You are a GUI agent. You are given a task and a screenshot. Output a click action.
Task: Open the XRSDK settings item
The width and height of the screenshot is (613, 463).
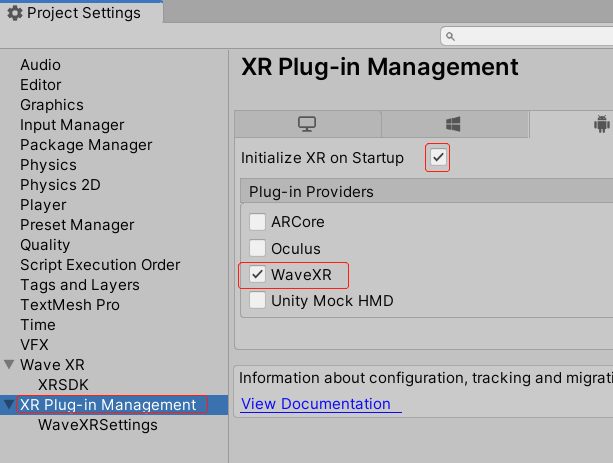tap(63, 385)
